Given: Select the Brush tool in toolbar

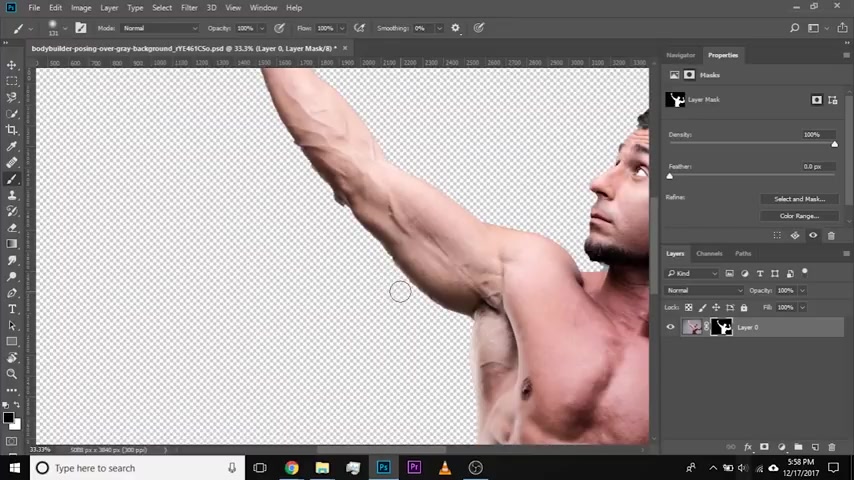Looking at the screenshot, I should click(x=11, y=179).
